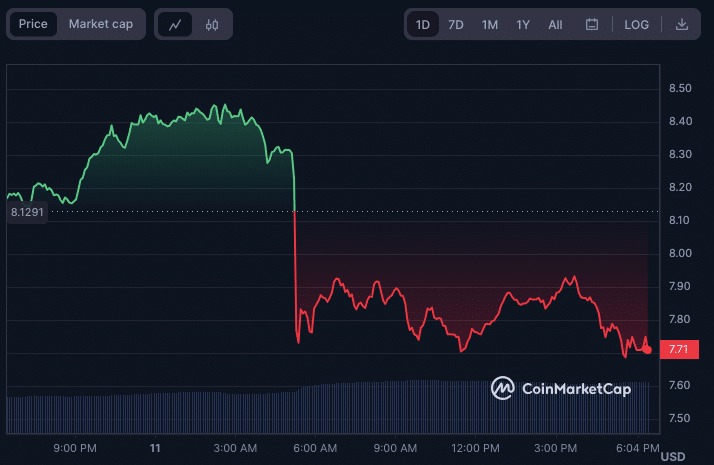Image resolution: width=714 pixels, height=465 pixels.
Task: Choose the 1Y time range
Action: click(523, 24)
